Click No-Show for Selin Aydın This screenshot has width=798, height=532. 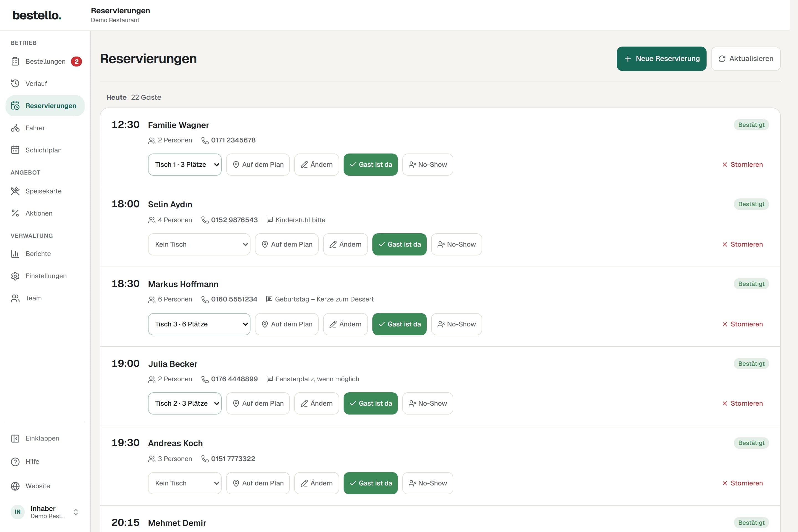(456, 244)
